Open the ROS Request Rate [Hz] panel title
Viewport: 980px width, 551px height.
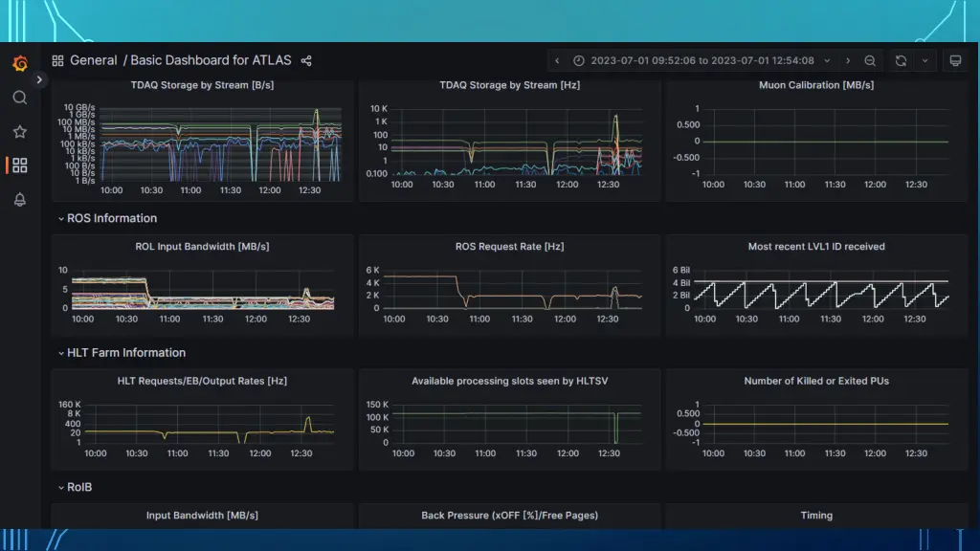(509, 246)
